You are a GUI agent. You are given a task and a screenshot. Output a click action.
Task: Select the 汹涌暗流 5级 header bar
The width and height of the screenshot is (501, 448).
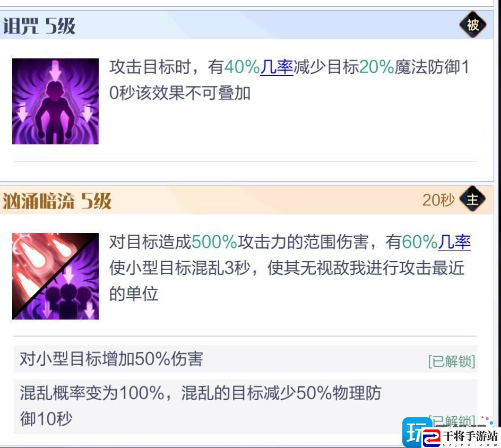(247, 200)
